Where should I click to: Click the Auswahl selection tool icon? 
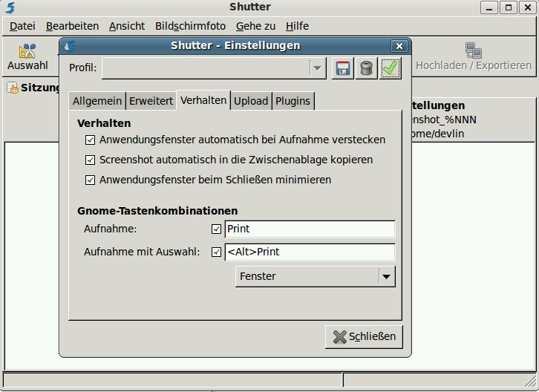pyautogui.click(x=27, y=51)
